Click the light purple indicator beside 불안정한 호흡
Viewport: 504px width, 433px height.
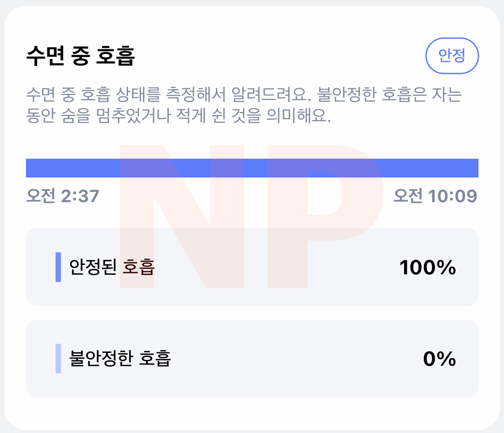[58, 359]
